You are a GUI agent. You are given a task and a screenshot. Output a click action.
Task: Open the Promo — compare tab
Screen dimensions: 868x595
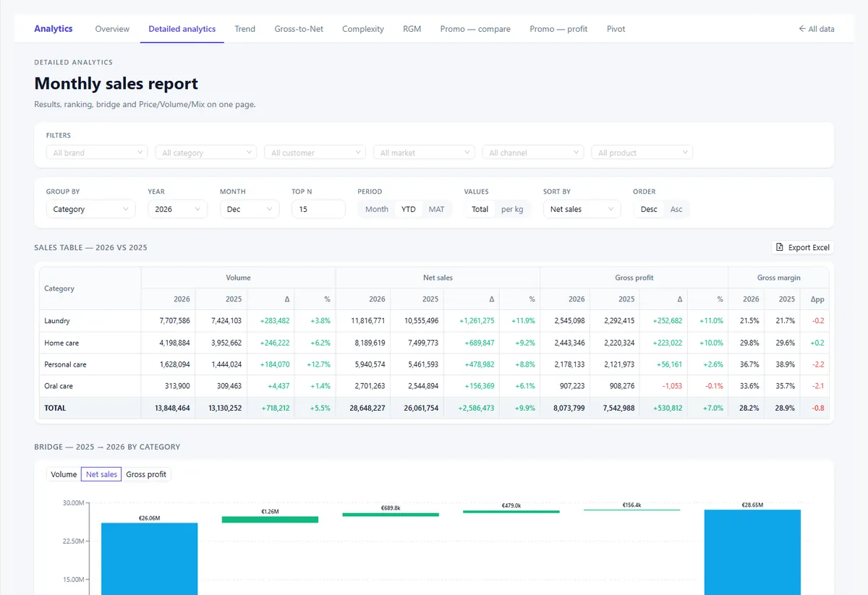(x=475, y=29)
